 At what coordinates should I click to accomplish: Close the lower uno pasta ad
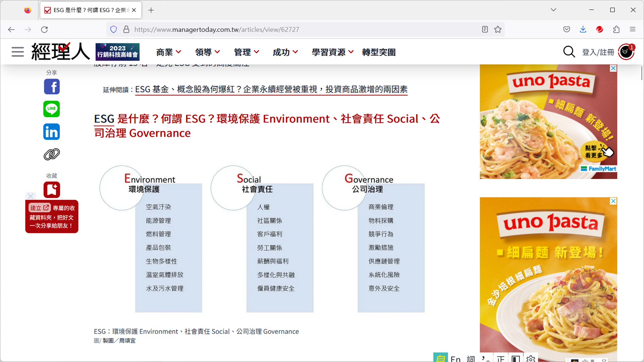613,201
